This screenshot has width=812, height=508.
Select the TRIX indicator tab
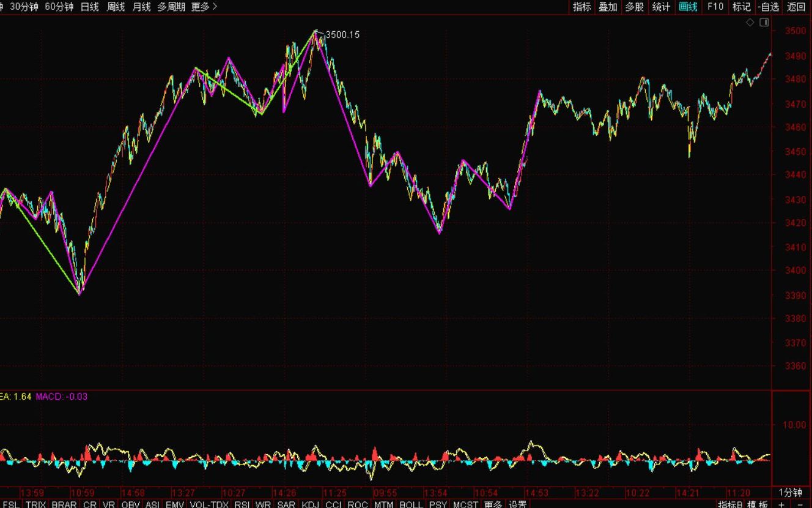coord(35,504)
